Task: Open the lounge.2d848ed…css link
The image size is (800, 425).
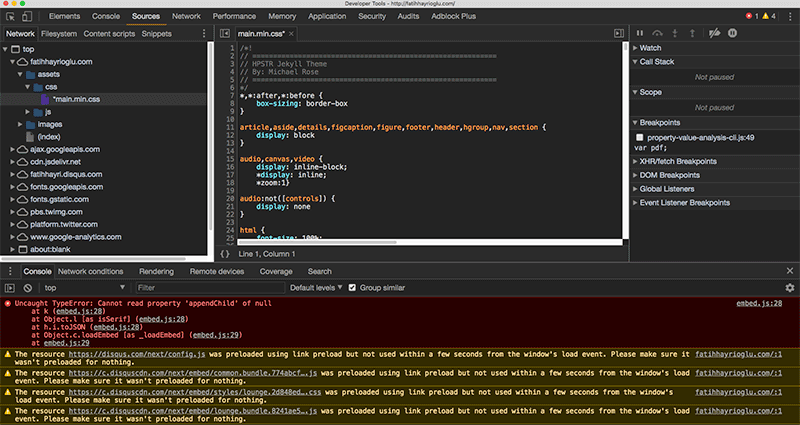Action: point(194,392)
